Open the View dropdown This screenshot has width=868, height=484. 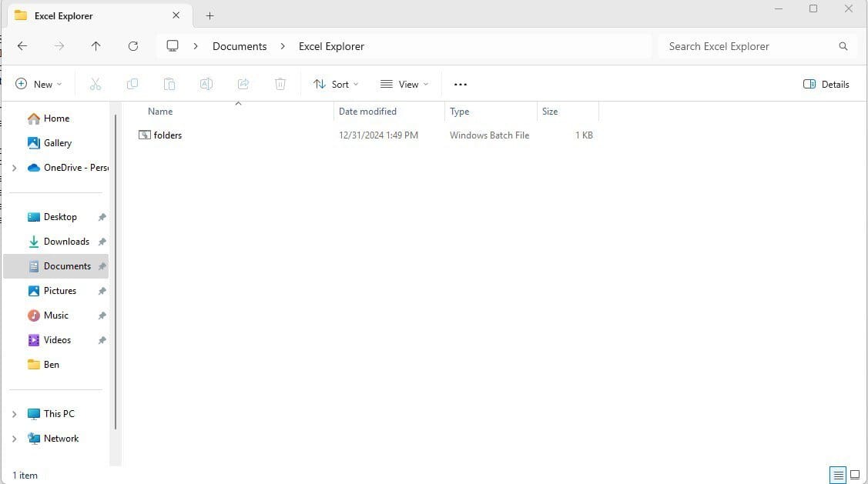tap(404, 84)
